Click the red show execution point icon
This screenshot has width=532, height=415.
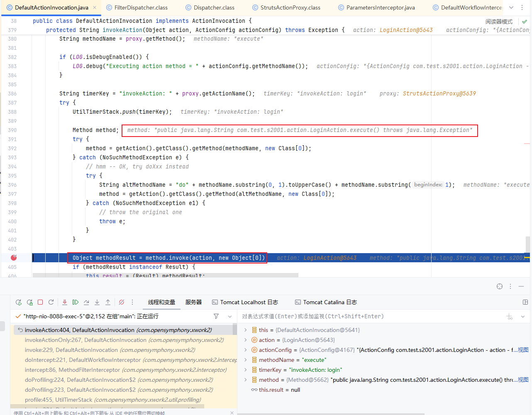click(x=65, y=302)
